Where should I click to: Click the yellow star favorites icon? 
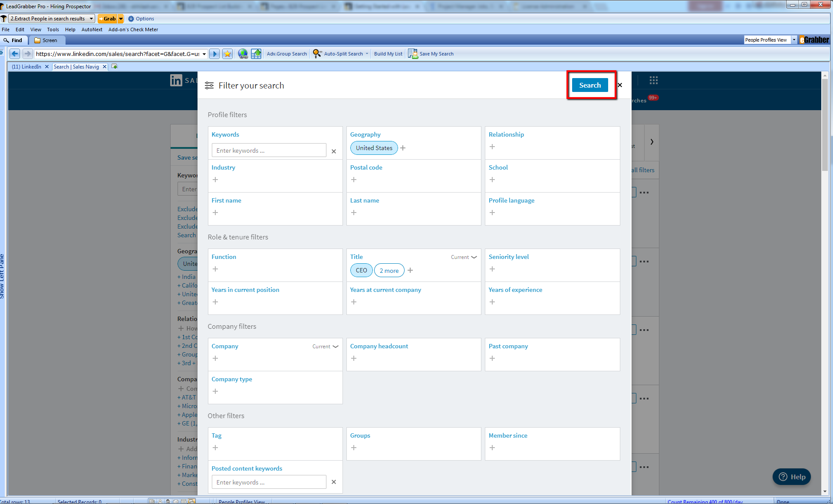pyautogui.click(x=227, y=54)
